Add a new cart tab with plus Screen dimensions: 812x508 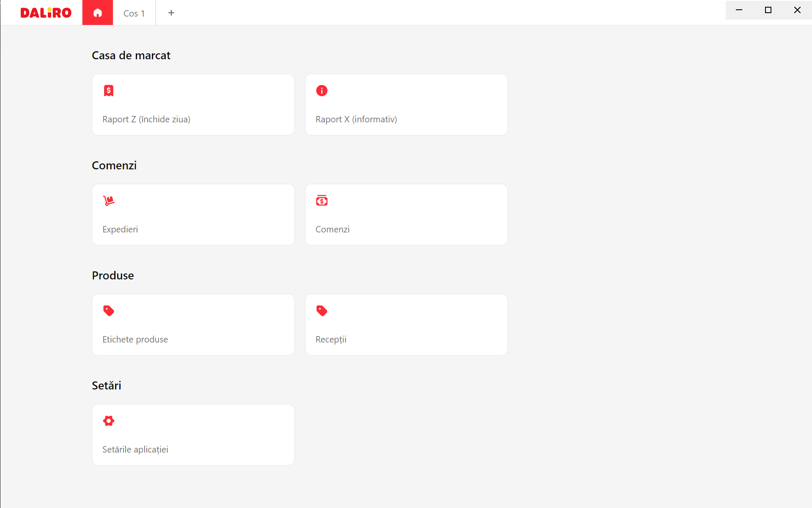[171, 13]
